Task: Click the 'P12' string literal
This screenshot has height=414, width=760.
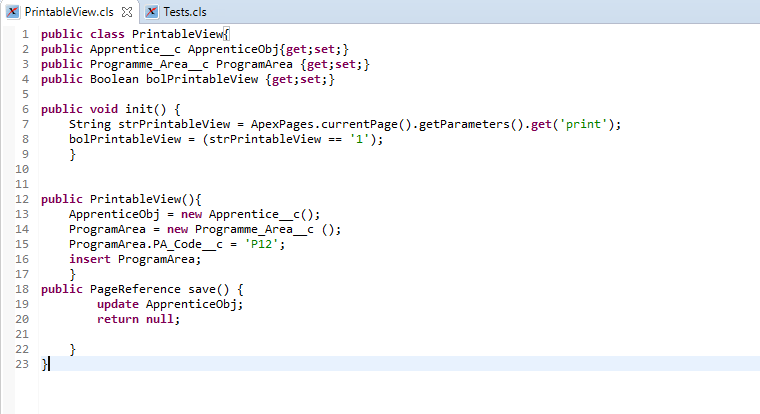Action: (x=261, y=244)
